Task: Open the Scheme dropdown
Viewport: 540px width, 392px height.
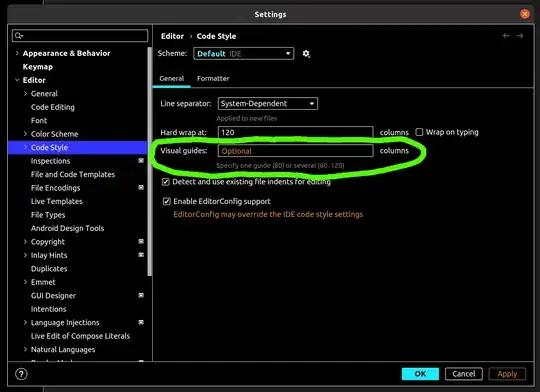Action: [x=243, y=54]
